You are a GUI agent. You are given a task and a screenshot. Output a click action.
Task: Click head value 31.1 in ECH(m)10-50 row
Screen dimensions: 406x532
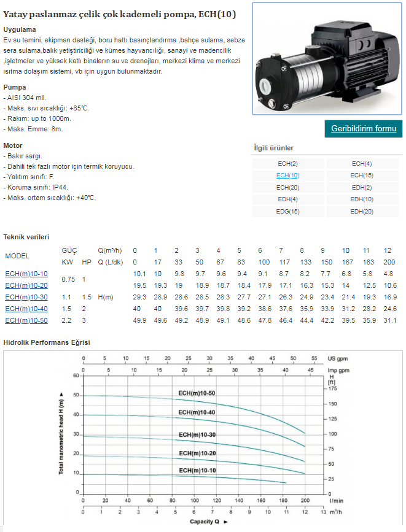390,321
